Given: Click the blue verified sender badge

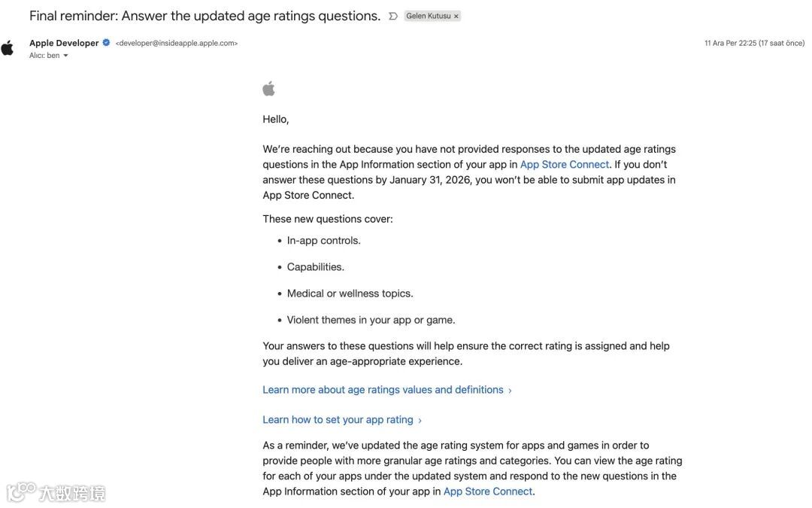Looking at the screenshot, I should [106, 43].
